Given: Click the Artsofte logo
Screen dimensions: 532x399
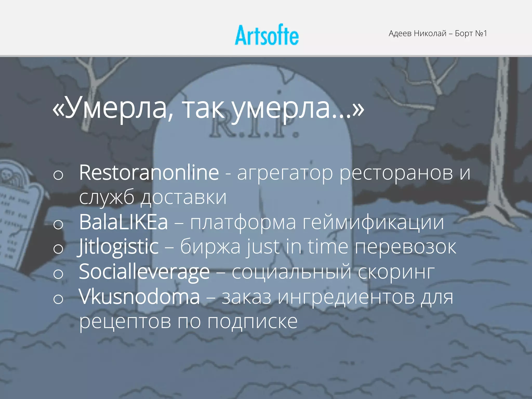Looking at the screenshot, I should coord(267,35).
